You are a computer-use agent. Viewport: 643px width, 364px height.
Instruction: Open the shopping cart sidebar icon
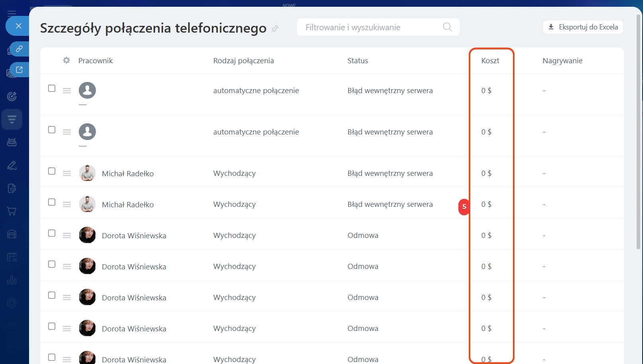pos(12,211)
